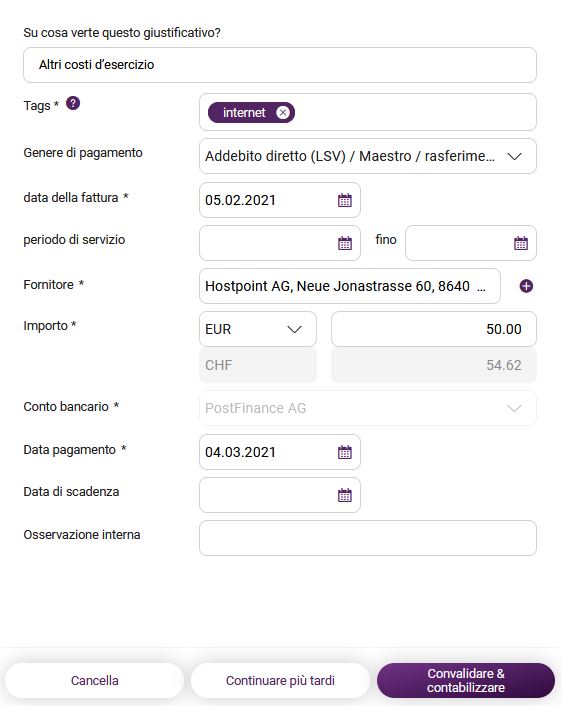Confirm with Convalidare & contabilizzare button
Image resolution: width=562 pixels, height=706 pixels.
pos(466,680)
